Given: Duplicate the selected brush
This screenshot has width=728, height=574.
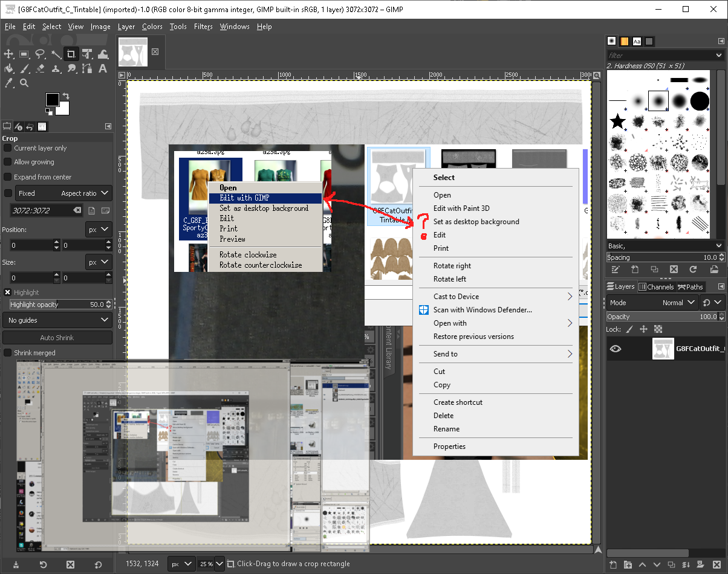Looking at the screenshot, I should click(654, 269).
